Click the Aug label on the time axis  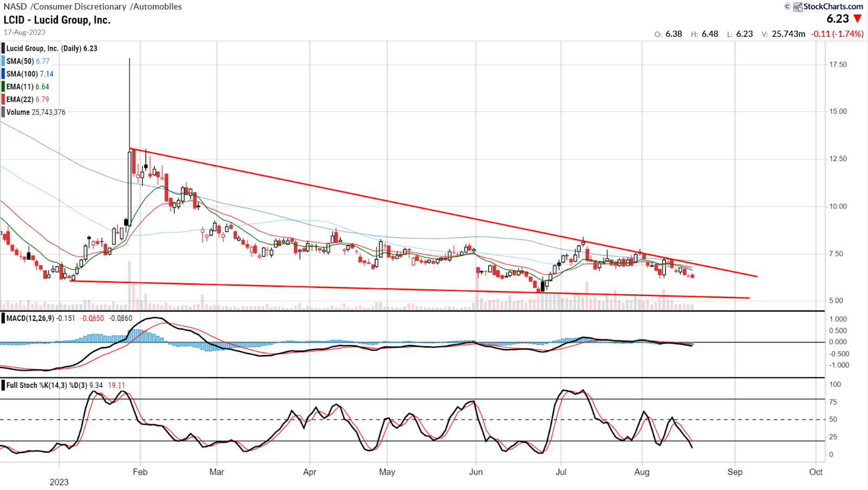pos(642,472)
